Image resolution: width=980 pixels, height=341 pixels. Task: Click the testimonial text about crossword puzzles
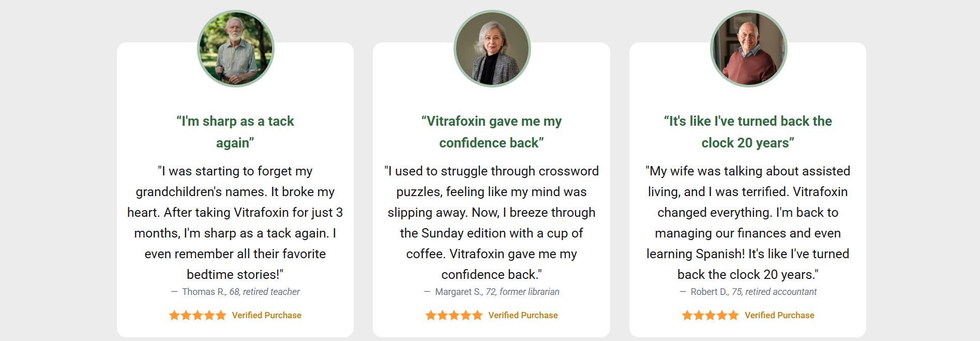pyautogui.click(x=491, y=223)
